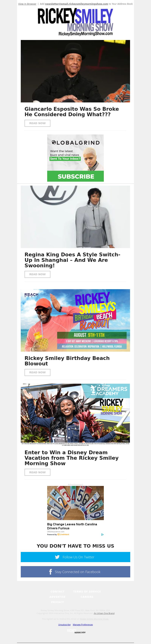This screenshot has width=151, height=644.
Task: Click Stay Connected on Facebook button
Action: tap(75, 572)
